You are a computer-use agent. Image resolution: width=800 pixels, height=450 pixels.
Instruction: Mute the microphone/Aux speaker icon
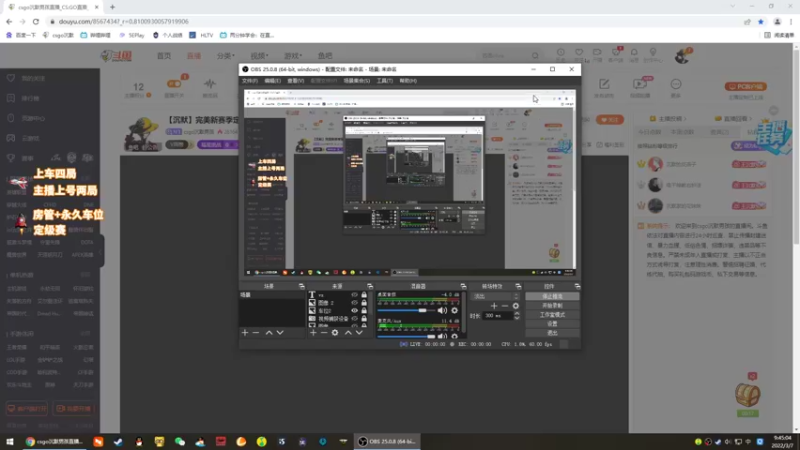click(442, 336)
